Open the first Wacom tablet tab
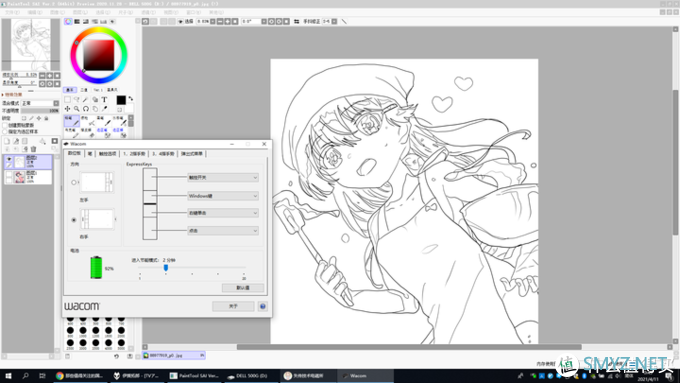This screenshot has height=383, width=680. point(74,154)
